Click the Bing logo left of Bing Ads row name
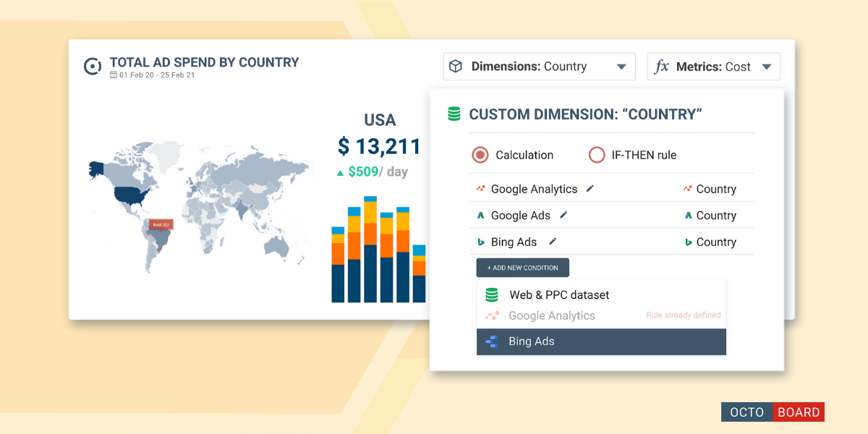Image resolution: width=868 pixels, height=434 pixels. [481, 242]
